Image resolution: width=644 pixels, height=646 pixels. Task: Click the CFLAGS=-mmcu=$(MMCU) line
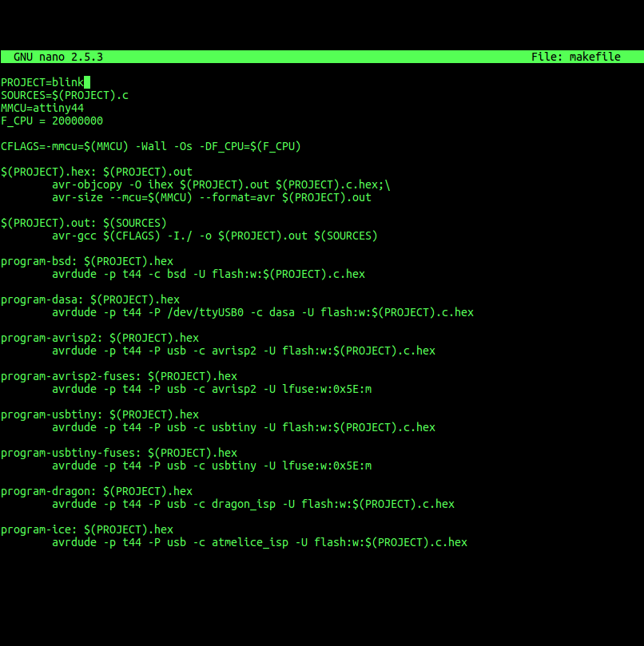pos(151,146)
